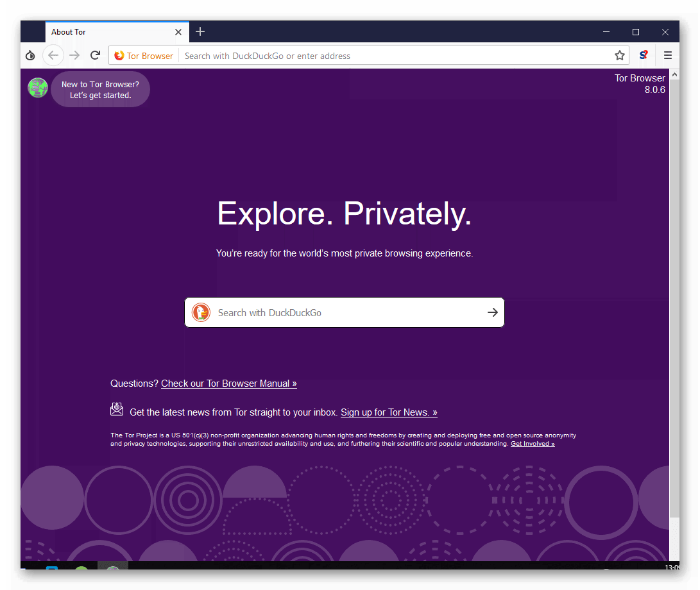Click the Tor Browser 8.0.6 version text
The height and width of the screenshot is (590, 700).
(x=640, y=84)
